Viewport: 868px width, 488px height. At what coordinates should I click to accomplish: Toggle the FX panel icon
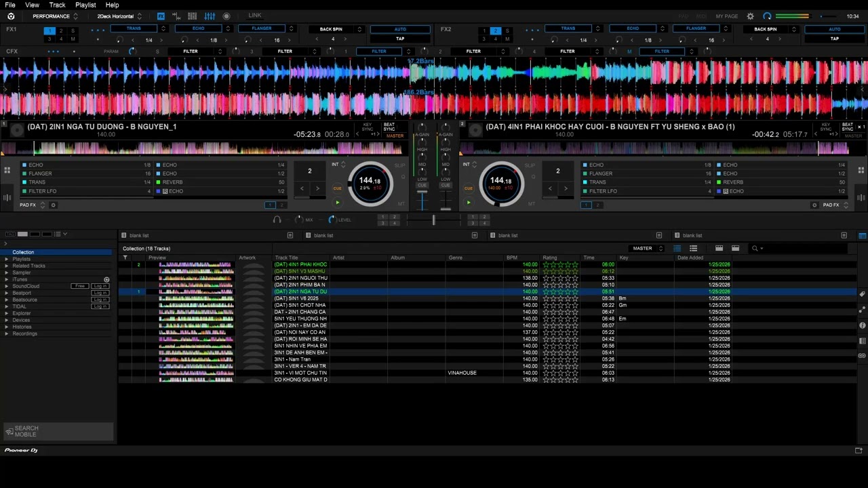coord(161,16)
